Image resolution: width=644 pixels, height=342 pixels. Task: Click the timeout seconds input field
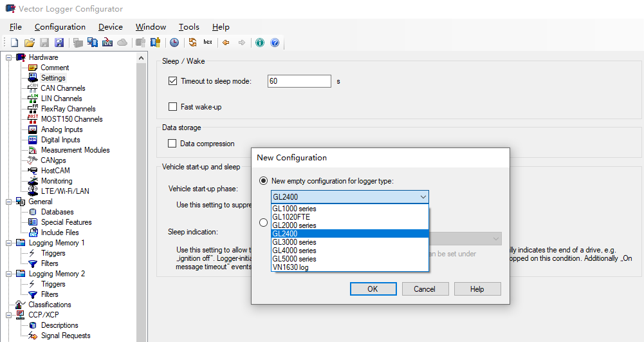click(299, 81)
